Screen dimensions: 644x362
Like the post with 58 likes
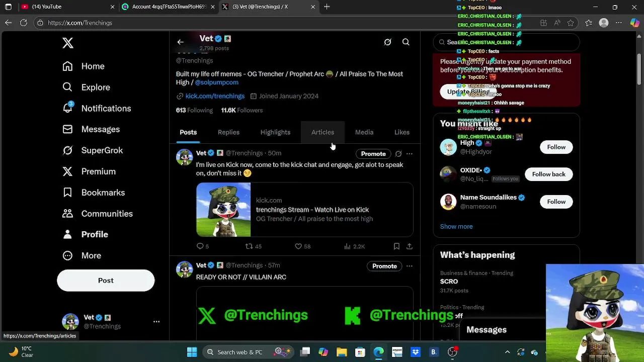[x=302, y=246]
